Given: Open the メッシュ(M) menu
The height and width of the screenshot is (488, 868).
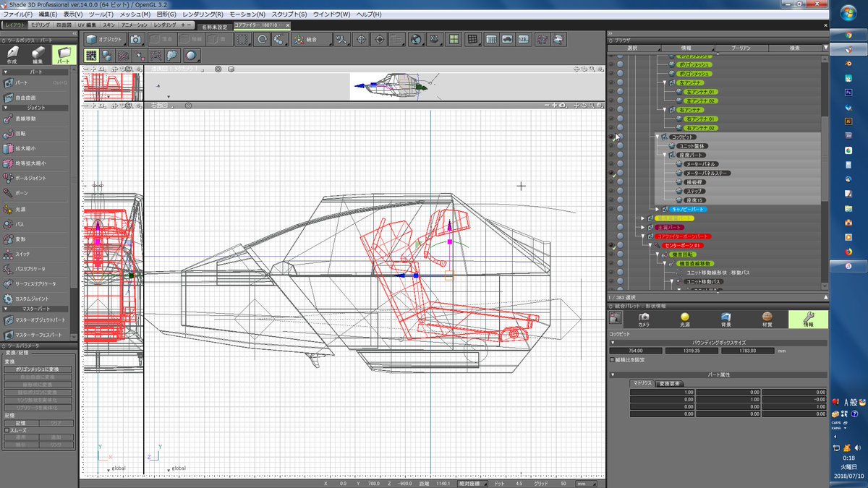Looking at the screenshot, I should pyautogui.click(x=135, y=14).
